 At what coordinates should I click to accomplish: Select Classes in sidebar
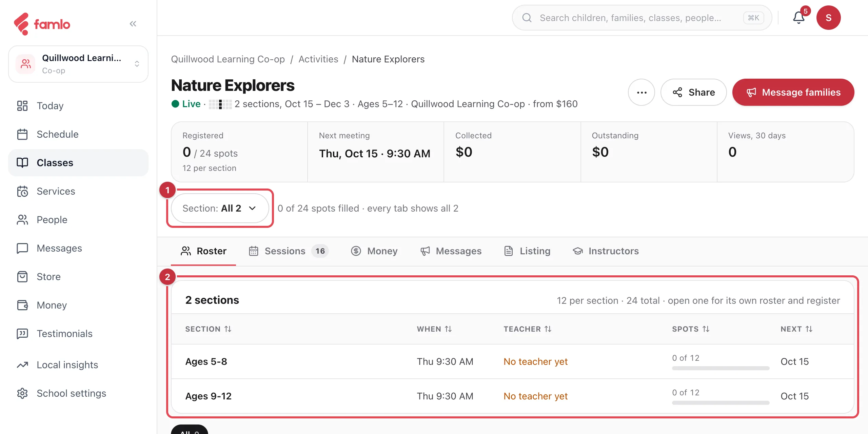click(78, 163)
